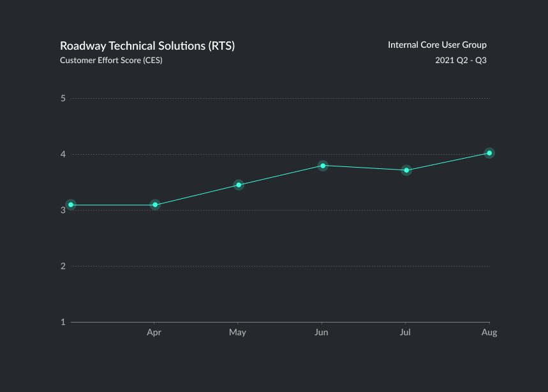Select the April data point on the line
Viewport: 548px width, 392px height.
[154, 205]
